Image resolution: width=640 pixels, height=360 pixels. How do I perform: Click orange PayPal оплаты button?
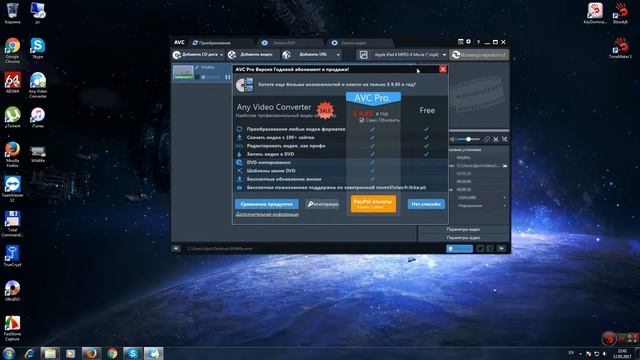(373, 204)
